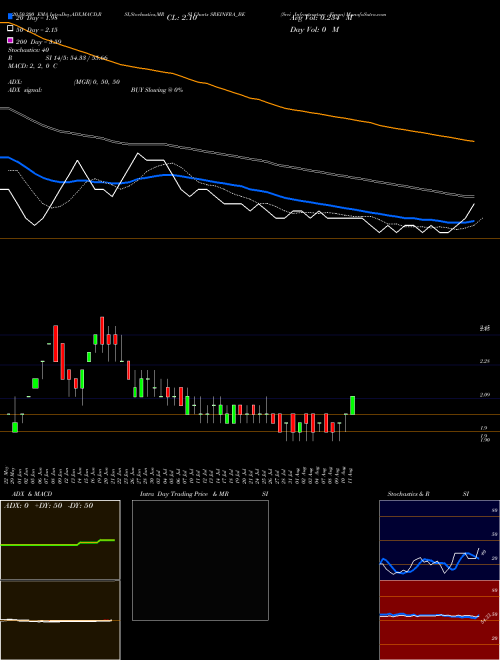Click the '(MGR) 0, 50, 50' ADX values

pos(97,82)
